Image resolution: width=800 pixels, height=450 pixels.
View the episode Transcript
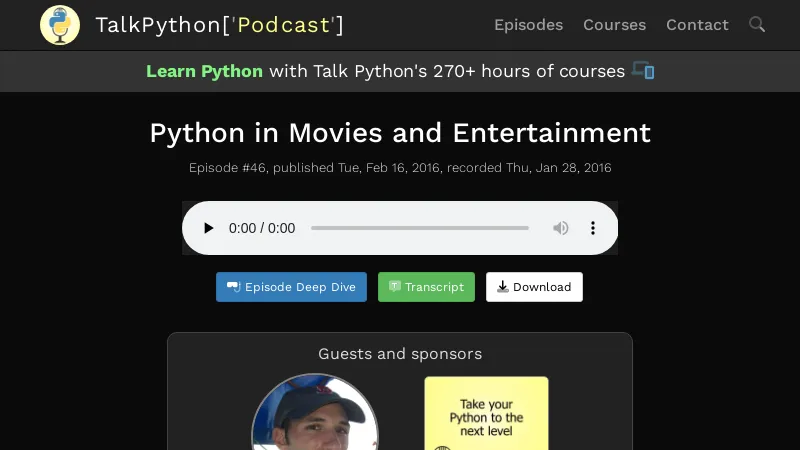[426, 287]
